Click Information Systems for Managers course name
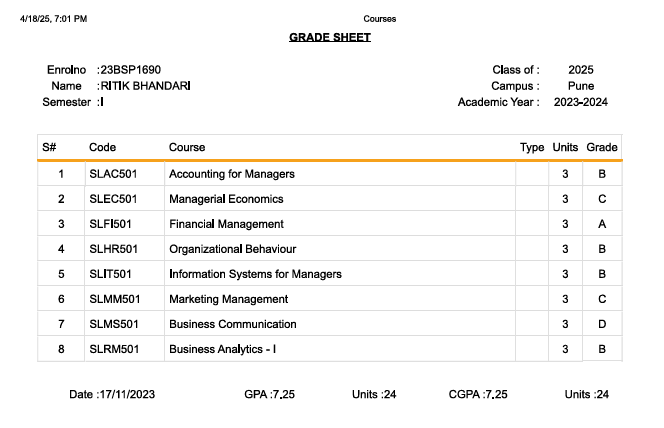 256,274
